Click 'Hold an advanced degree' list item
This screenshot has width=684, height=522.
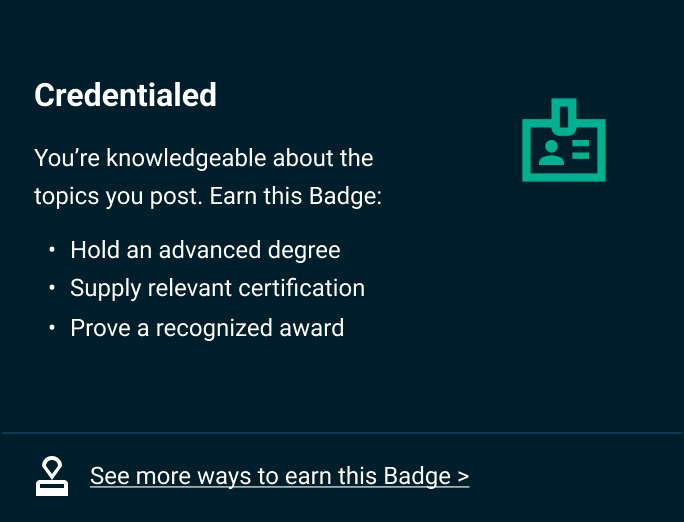click(x=205, y=250)
